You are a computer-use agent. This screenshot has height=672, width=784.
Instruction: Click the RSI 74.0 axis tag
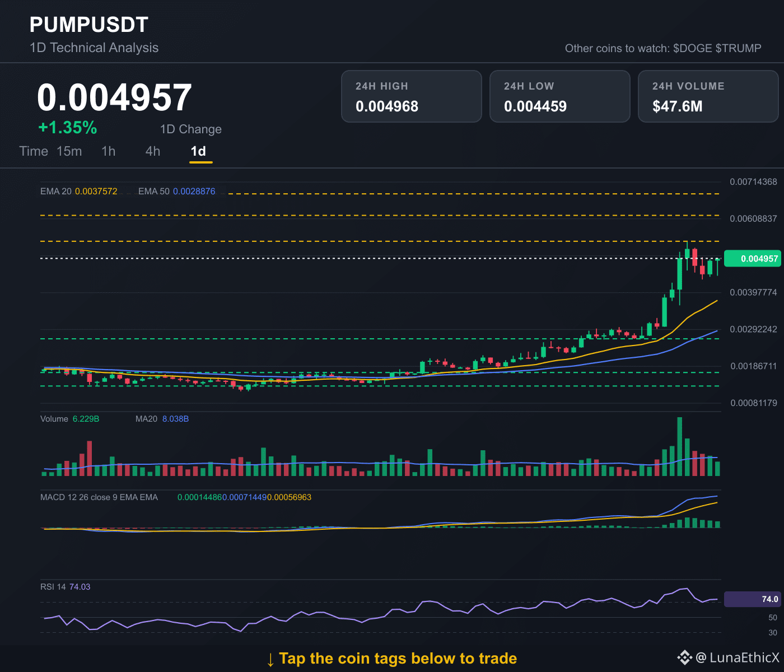pyautogui.click(x=752, y=599)
